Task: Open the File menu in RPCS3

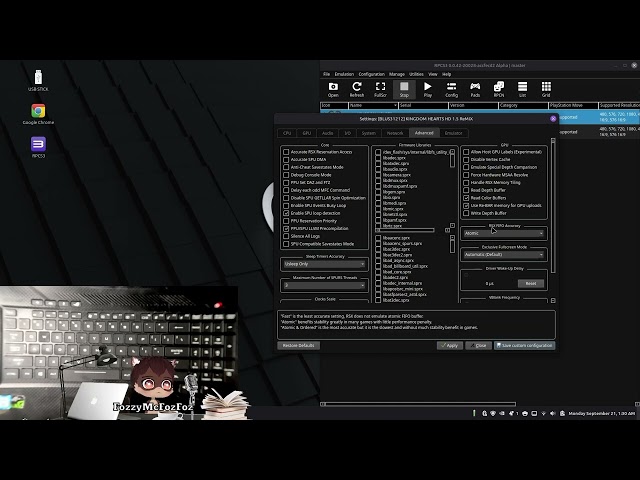Action: 327,74
